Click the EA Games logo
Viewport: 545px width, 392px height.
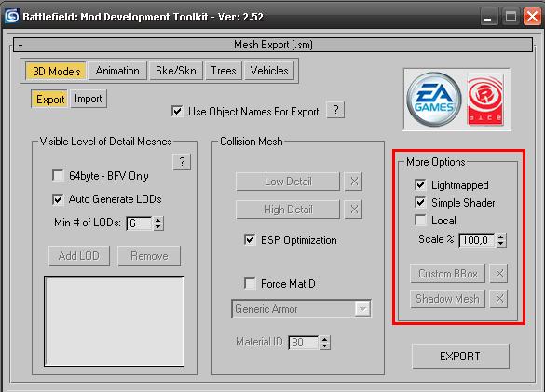click(434, 100)
